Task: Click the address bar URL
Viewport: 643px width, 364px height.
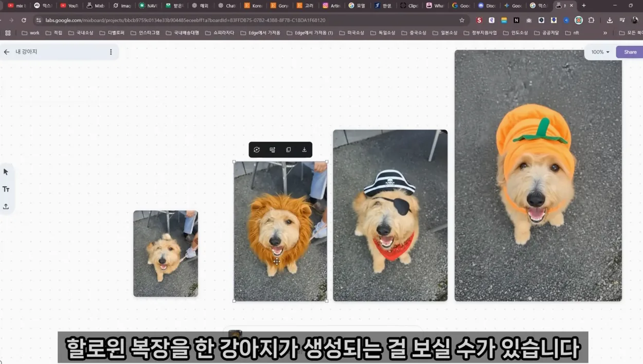Action: [185, 20]
